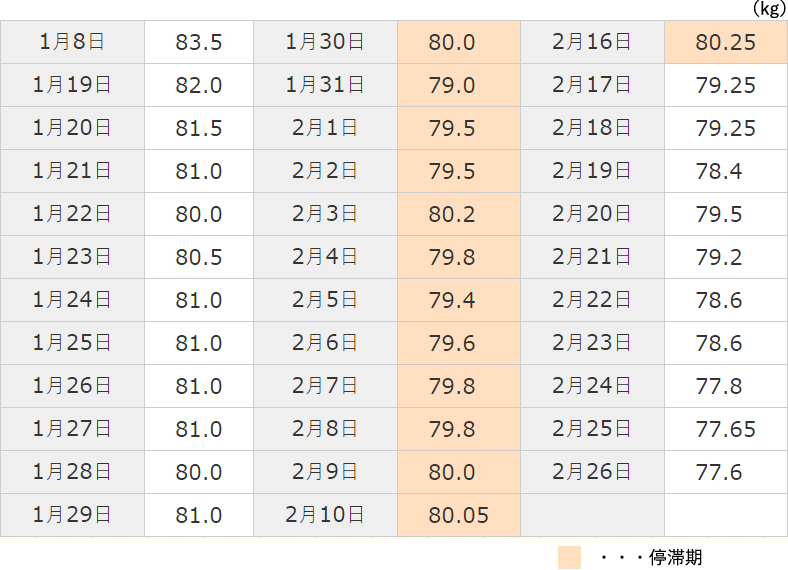Select the highlighted 79.4 weight cell

pos(458,300)
